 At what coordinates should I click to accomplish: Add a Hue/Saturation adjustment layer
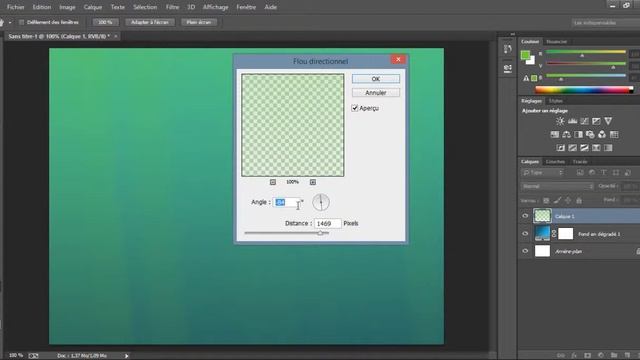tap(554, 134)
